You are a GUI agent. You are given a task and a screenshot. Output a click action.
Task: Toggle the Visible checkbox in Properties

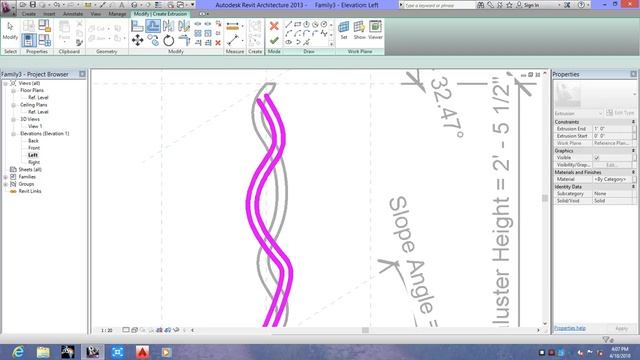[597, 158]
